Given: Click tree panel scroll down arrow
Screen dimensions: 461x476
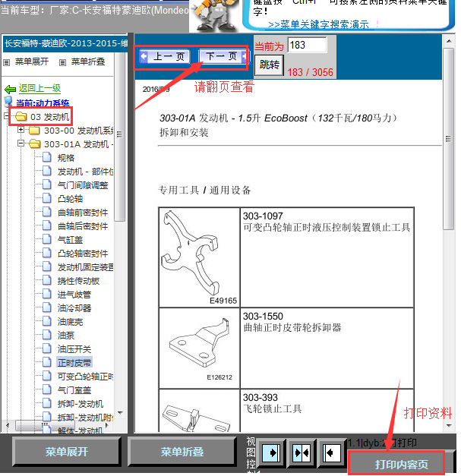Looking at the screenshot, I should click(x=120, y=413).
